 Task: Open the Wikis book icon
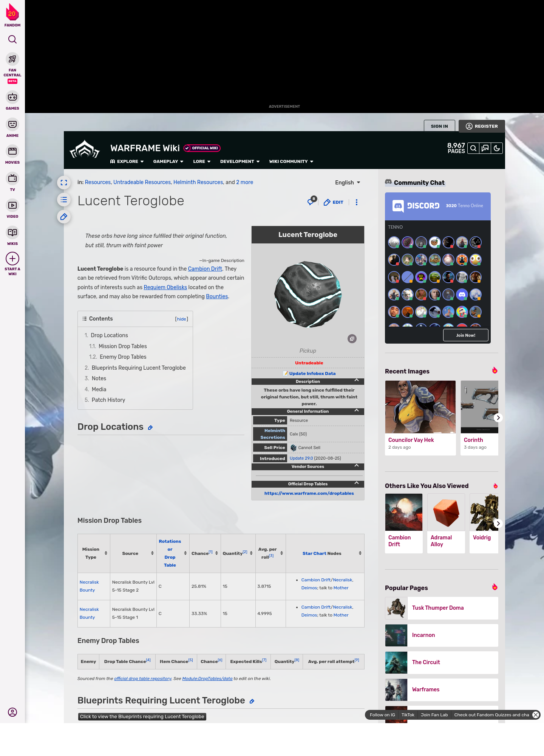click(x=12, y=232)
